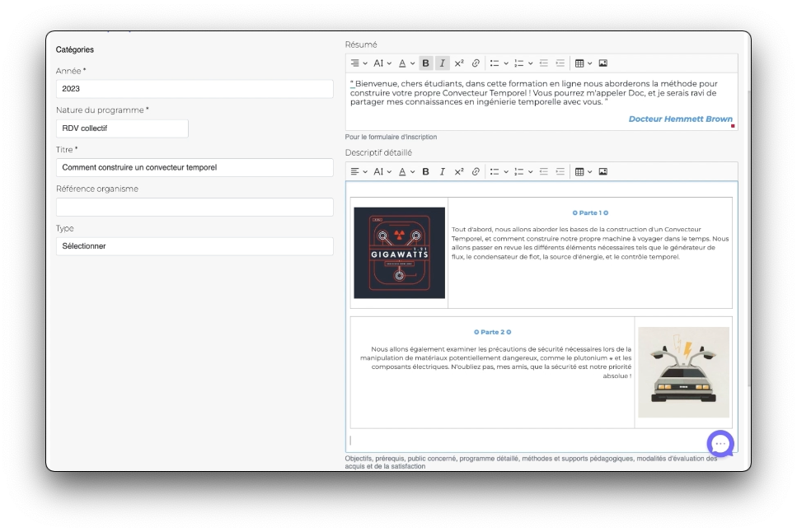797x532 pixels.
Task: Insert a link in the Résumé editor
Action: tap(476, 63)
